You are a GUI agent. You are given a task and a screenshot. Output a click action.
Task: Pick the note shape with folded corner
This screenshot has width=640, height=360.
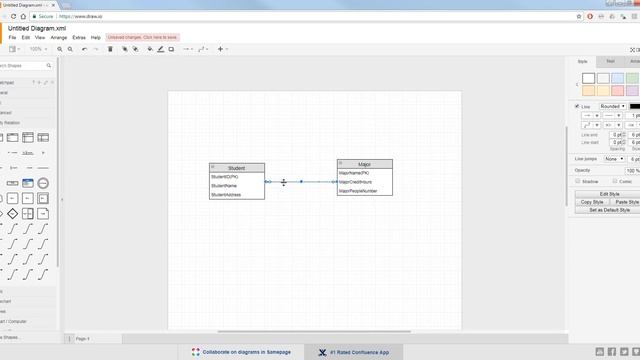click(x=43, y=213)
